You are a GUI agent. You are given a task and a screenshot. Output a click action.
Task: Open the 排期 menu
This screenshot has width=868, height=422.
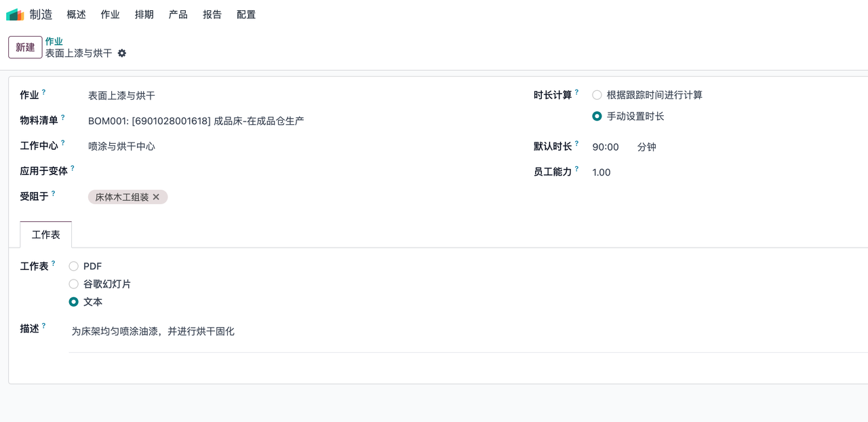(x=144, y=14)
